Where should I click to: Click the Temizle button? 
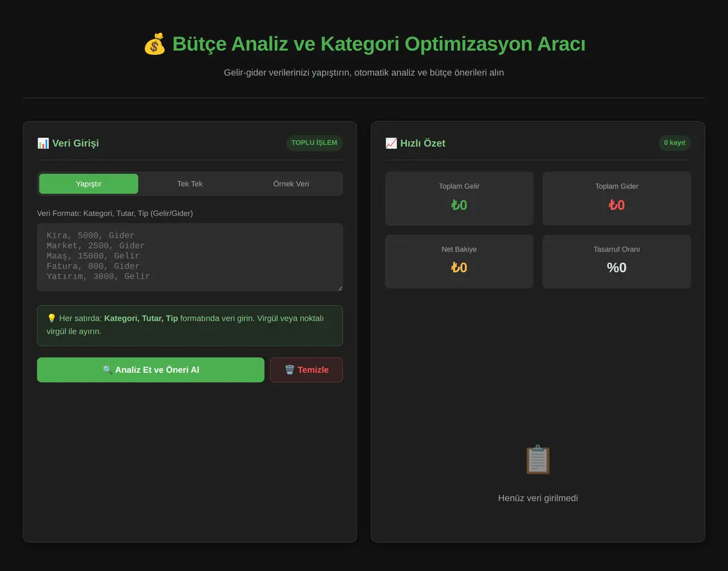[306, 370]
